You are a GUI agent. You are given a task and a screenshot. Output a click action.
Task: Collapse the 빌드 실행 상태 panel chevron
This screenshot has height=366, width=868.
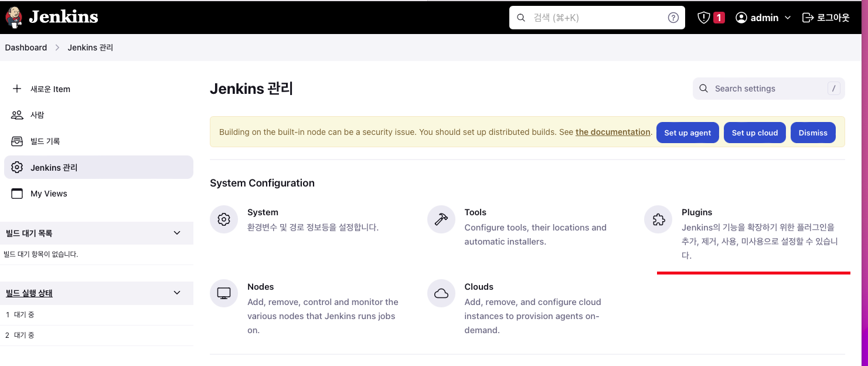click(x=178, y=293)
